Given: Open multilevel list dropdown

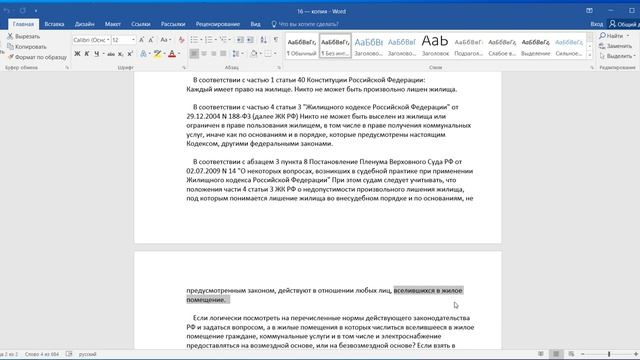Looking at the screenshot, I should point(230,40).
